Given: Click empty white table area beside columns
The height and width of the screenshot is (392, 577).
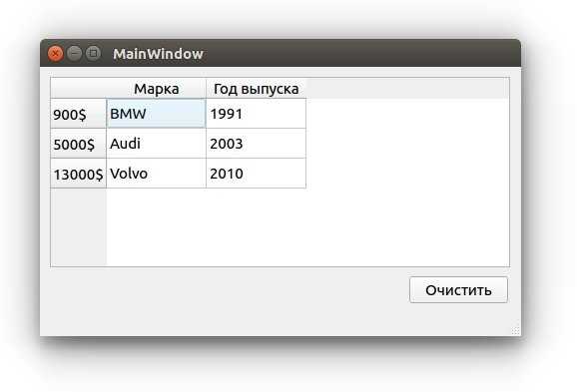Looking at the screenshot, I should coord(407,182).
